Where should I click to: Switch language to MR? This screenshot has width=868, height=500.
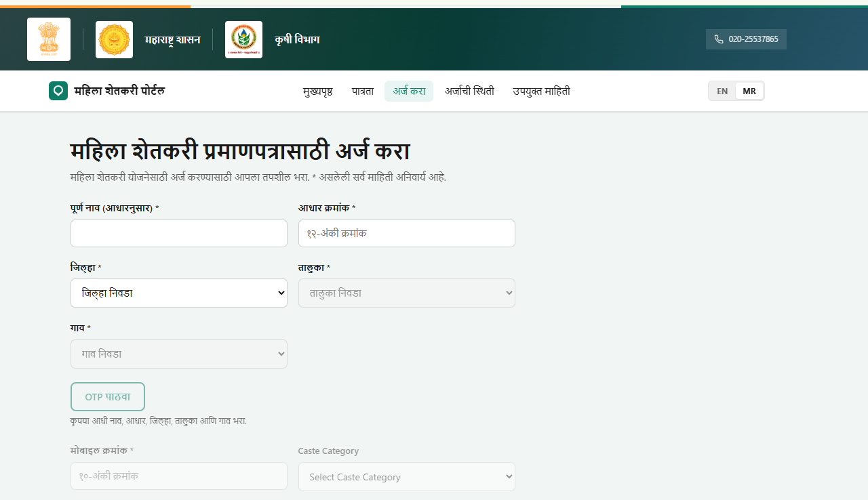tap(749, 91)
